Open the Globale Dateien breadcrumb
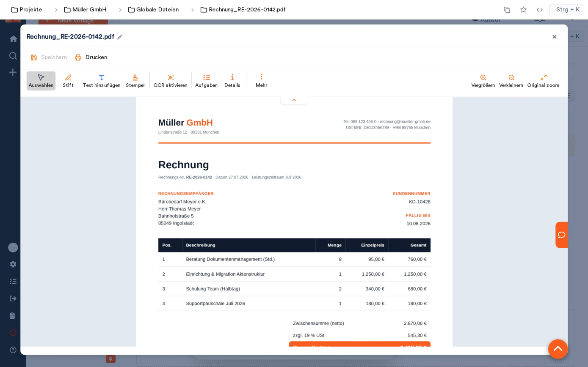 (153, 10)
